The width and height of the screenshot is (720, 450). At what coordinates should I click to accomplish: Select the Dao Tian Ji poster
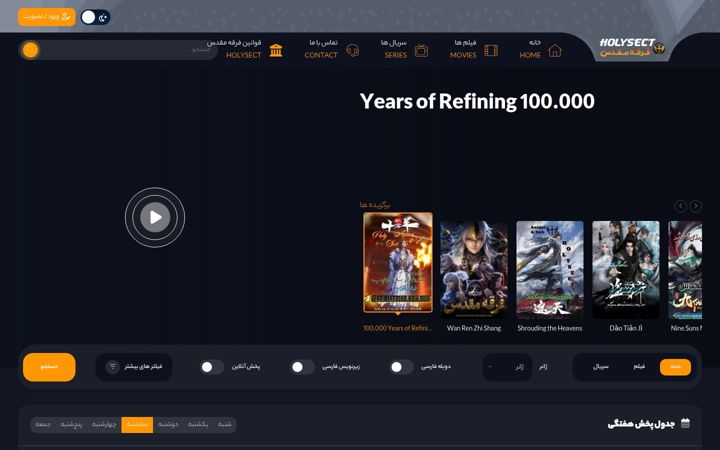pos(626,270)
